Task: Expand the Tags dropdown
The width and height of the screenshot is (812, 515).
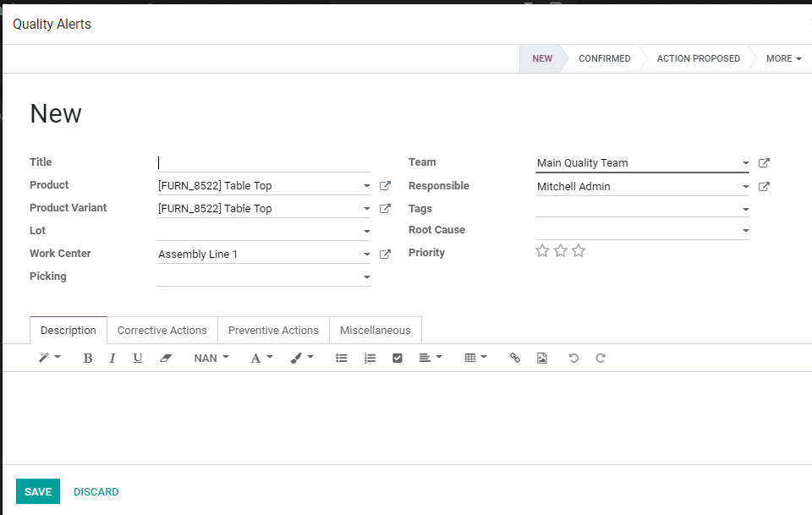Action: [746, 209]
